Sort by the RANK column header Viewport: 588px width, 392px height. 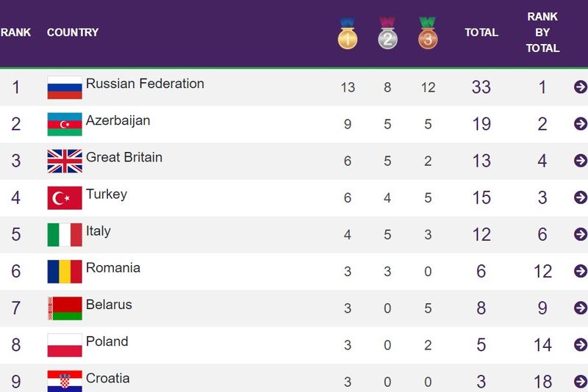coord(15,32)
